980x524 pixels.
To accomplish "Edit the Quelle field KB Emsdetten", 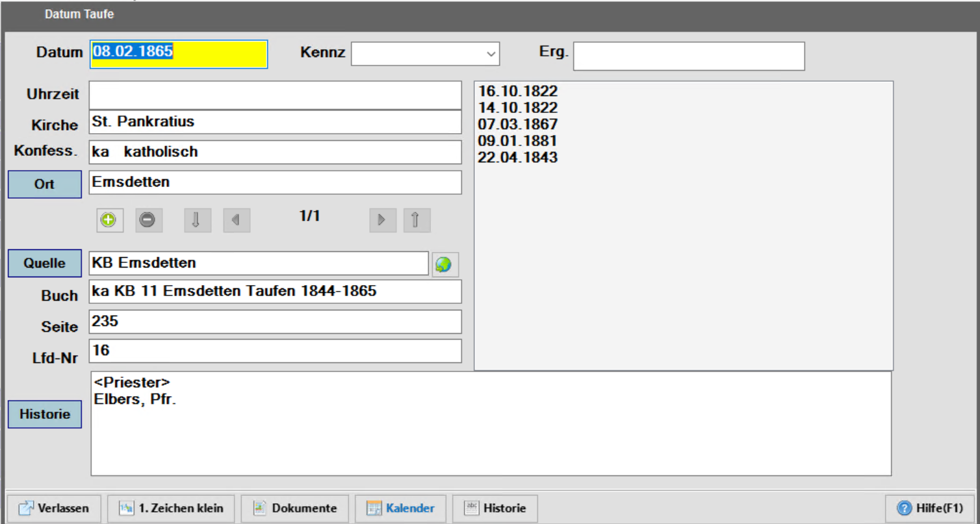I will 259,264.
